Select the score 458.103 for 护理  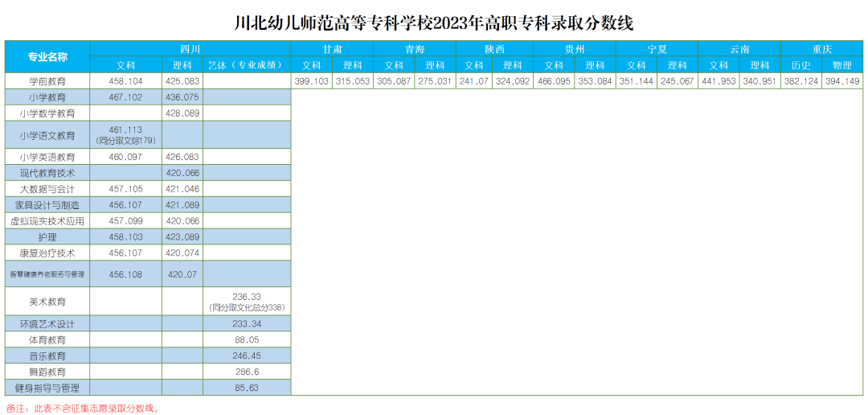click(126, 237)
